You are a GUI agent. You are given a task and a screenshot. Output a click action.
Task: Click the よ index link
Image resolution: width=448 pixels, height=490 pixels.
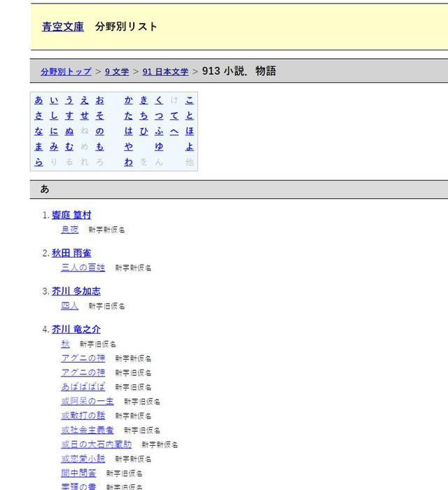click(190, 146)
